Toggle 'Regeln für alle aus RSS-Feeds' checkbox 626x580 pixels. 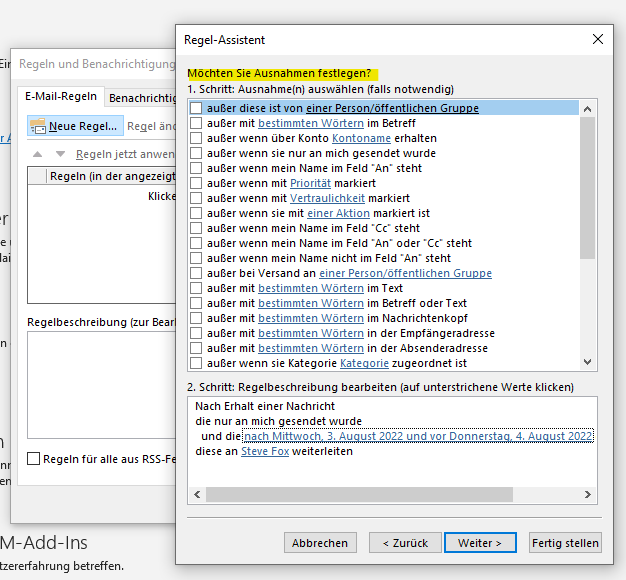[x=34, y=459]
